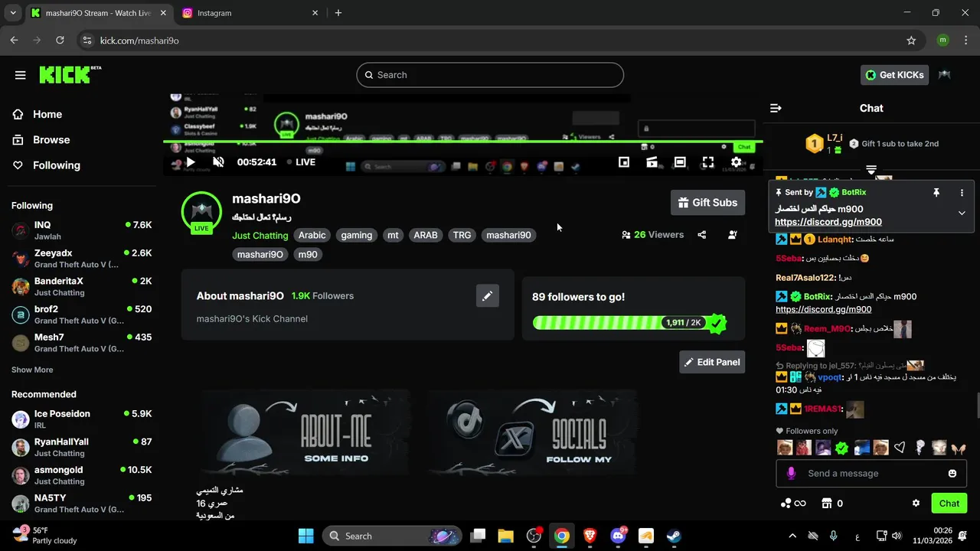
Task: Expand Show More followed channels
Action: pos(32,370)
